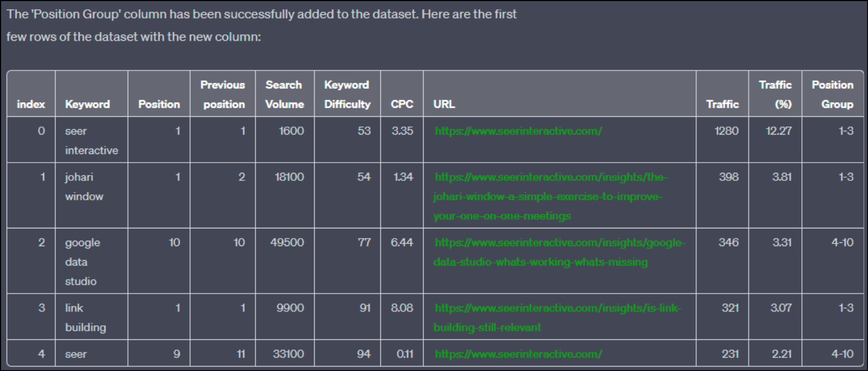868x371 pixels.
Task: Click the Keyword column header
Action: [87, 104]
